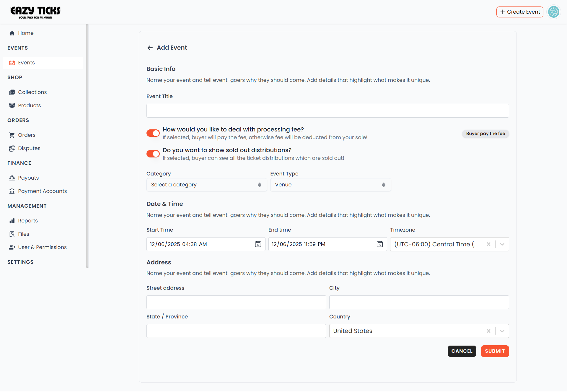Click the Products icon

12,105
